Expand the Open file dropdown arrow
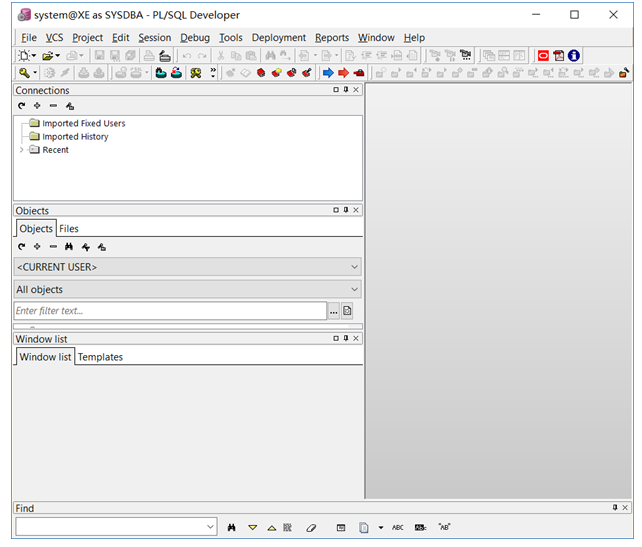This screenshot has width=642, height=547. pos(58,55)
